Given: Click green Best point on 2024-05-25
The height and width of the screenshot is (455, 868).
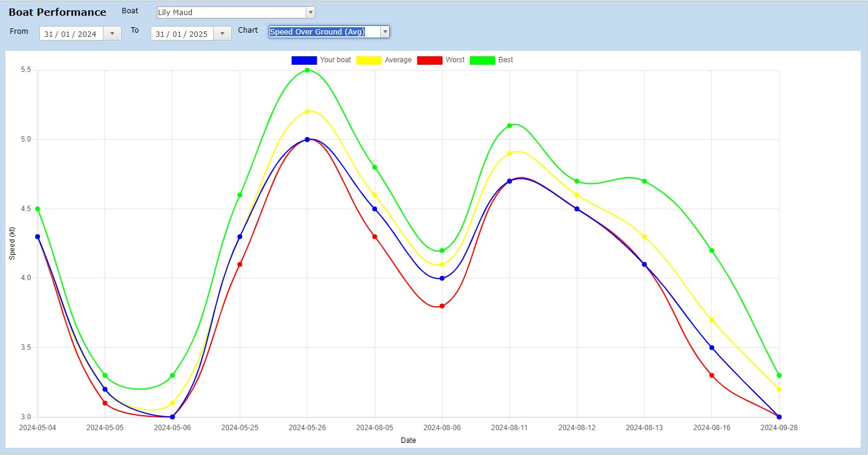Looking at the screenshot, I should coord(240,195).
